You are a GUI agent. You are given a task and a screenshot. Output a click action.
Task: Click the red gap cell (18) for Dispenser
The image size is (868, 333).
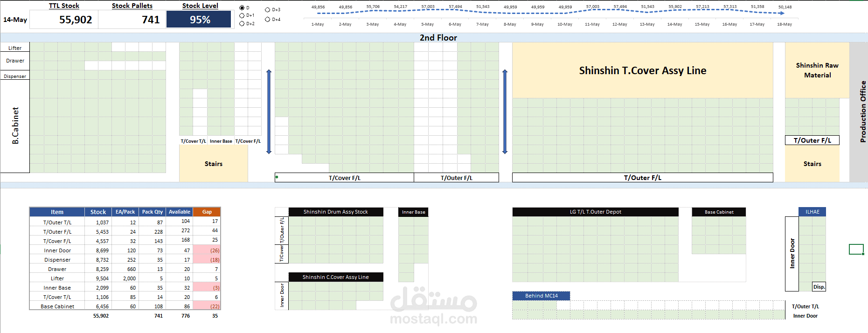coord(207,259)
